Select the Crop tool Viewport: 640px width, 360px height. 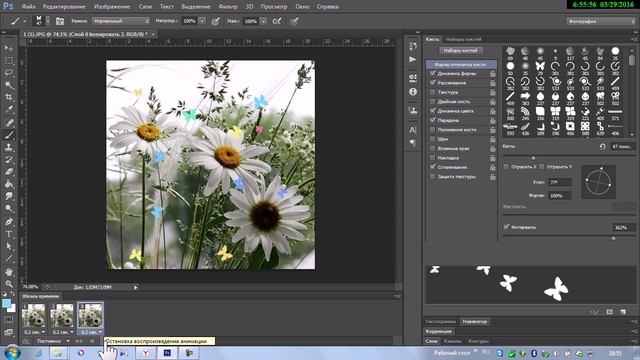(x=9, y=98)
